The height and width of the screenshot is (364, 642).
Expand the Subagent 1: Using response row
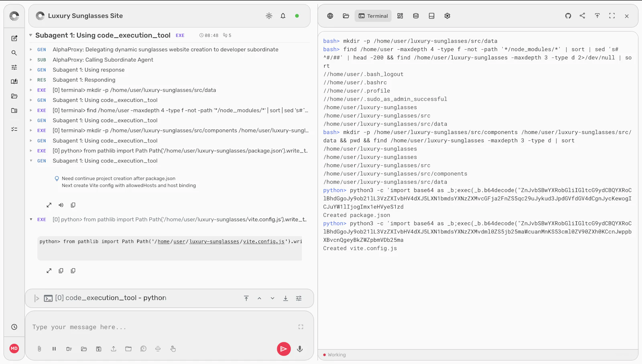31,70
